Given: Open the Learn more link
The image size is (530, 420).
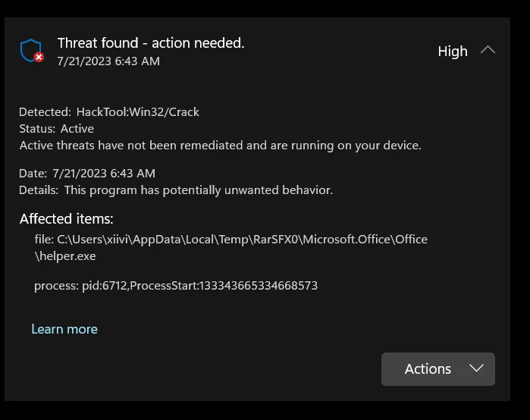Looking at the screenshot, I should tap(64, 329).
